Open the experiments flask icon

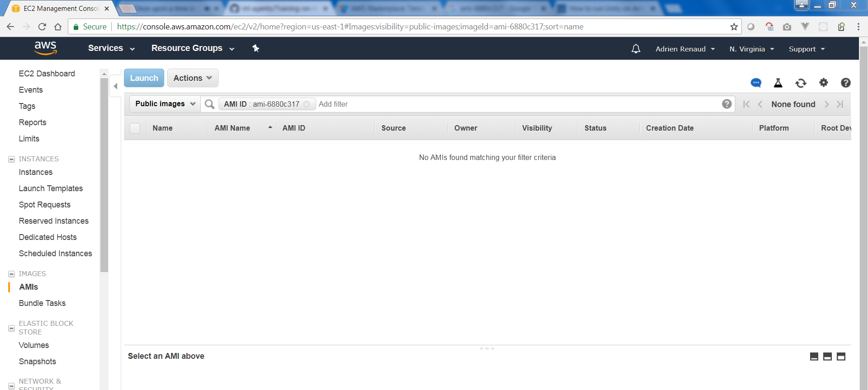pos(778,83)
